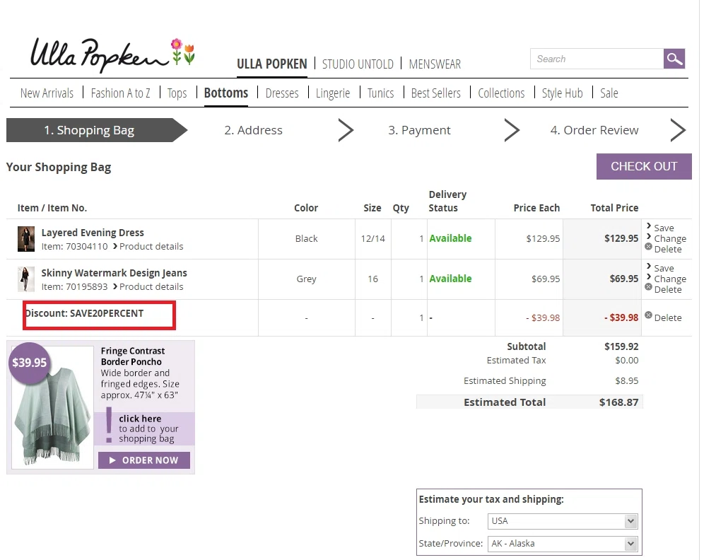Click the CHECK OUT button
Viewport: 728px width, 560px height.
coord(644,166)
